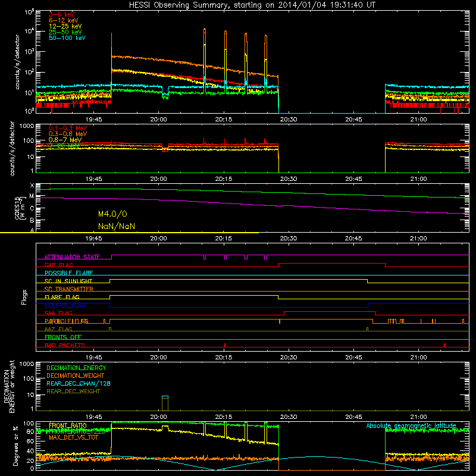The width and height of the screenshot is (476, 476).
Task: Click the 0.3-0.8 MeV legend entry
Action: [x=68, y=134]
